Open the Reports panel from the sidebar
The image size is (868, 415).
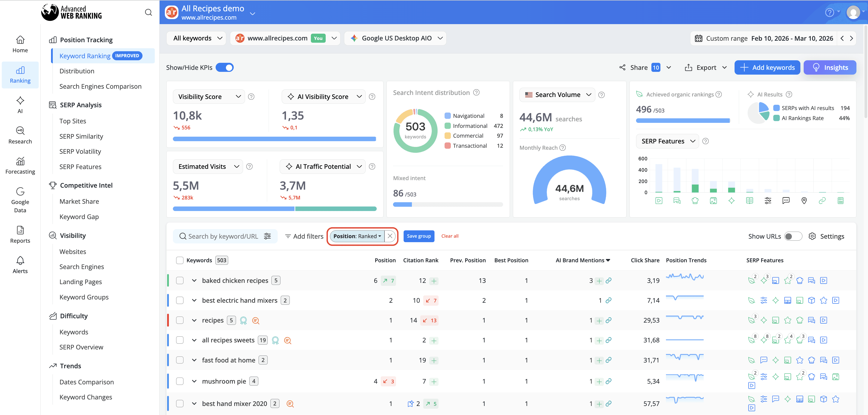[x=20, y=233]
